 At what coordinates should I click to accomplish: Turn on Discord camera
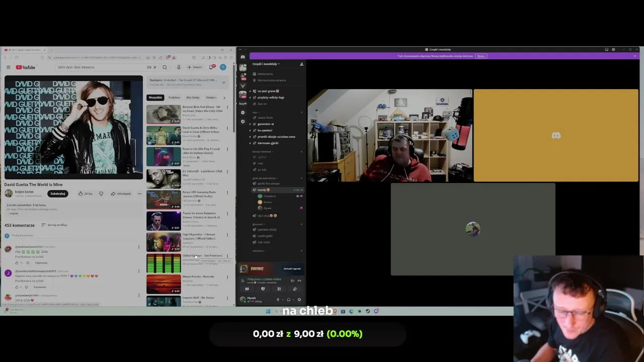247,289
